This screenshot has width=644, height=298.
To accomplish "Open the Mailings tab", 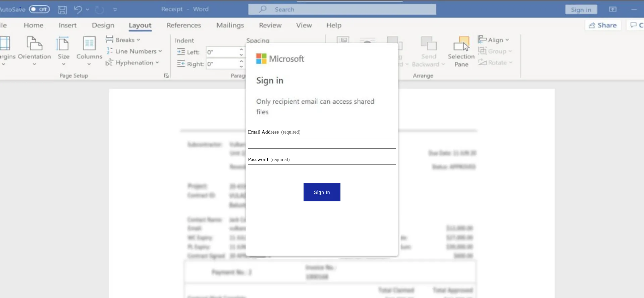I will (230, 25).
